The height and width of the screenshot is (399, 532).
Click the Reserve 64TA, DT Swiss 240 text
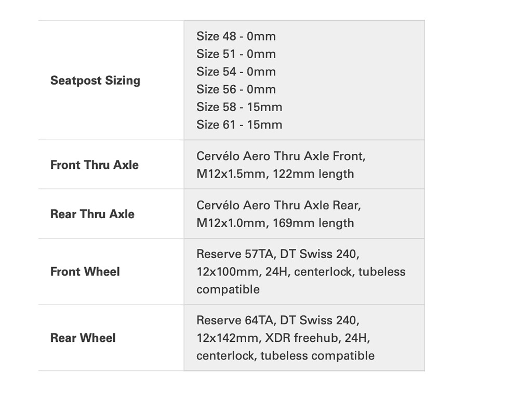point(277,320)
